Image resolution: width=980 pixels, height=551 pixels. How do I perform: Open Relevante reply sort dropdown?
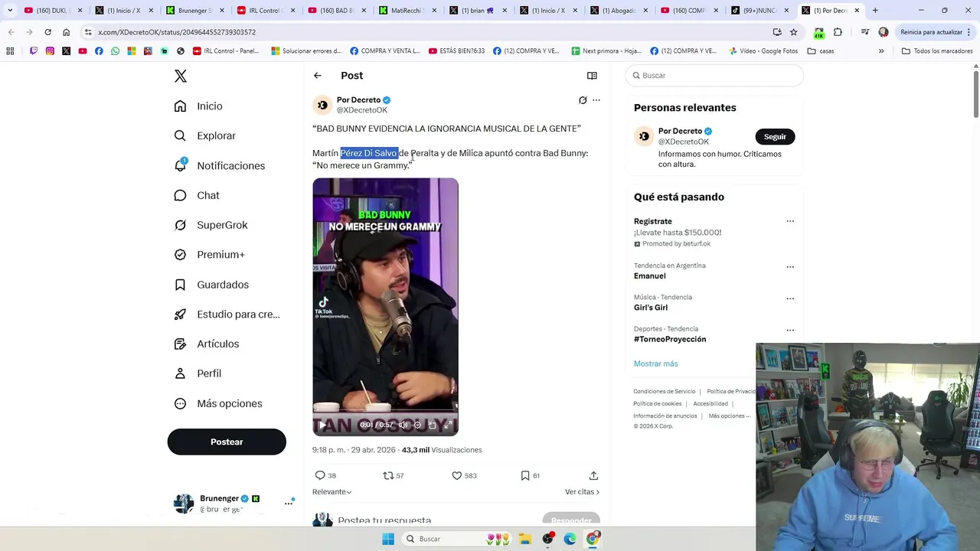332,492
